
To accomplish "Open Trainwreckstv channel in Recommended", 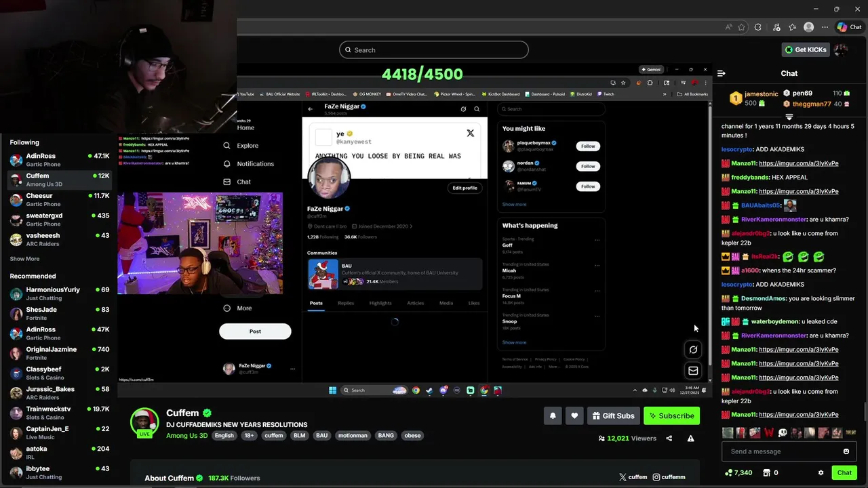I will tap(59, 413).
